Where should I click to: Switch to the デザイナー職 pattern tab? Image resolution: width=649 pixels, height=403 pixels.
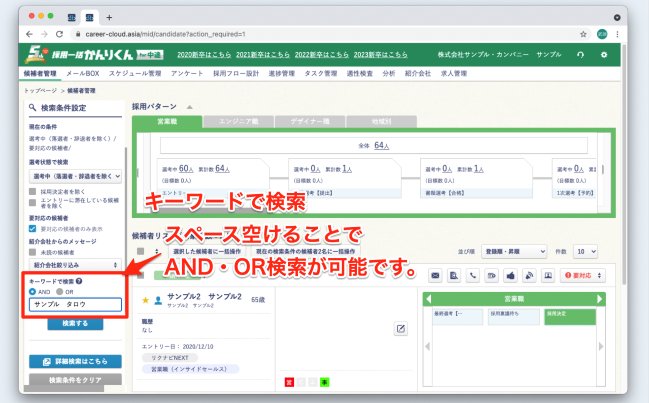310,122
